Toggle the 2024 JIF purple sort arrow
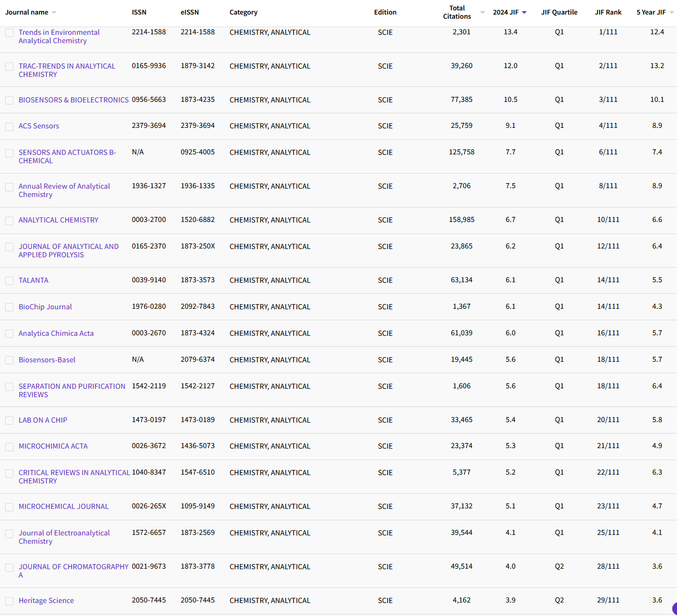The image size is (677, 616). (524, 12)
